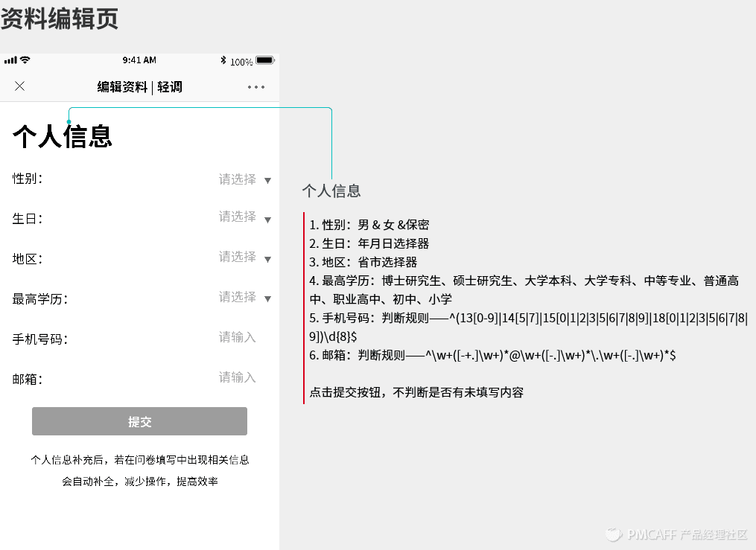
Task: Close the profile edit page with X icon
Action: pos(20,86)
